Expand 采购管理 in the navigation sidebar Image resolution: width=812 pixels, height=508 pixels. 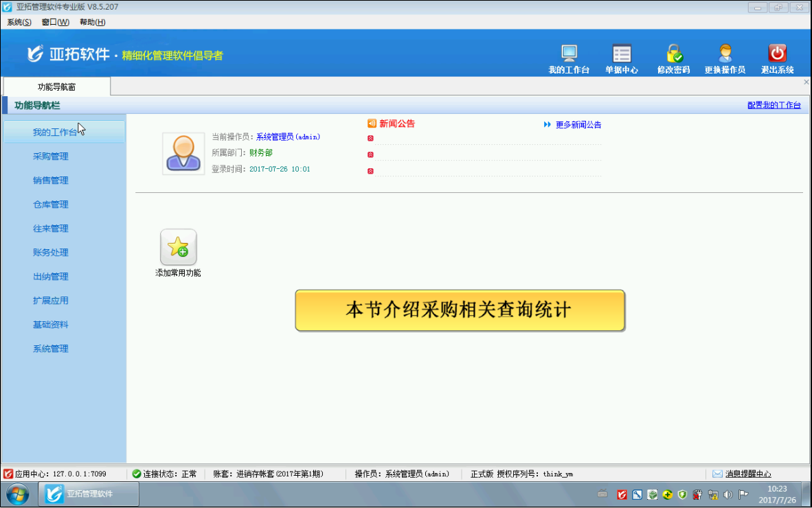point(51,157)
